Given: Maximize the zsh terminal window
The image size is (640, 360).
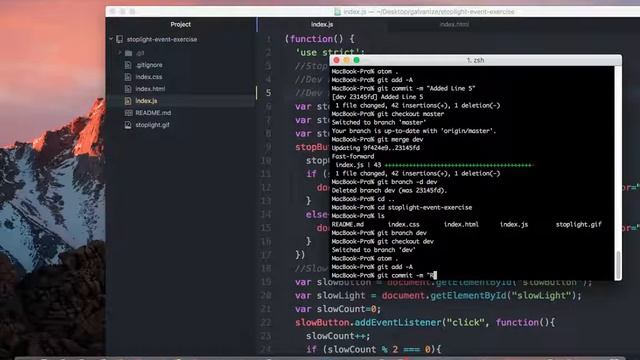Looking at the screenshot, I should (356, 60).
